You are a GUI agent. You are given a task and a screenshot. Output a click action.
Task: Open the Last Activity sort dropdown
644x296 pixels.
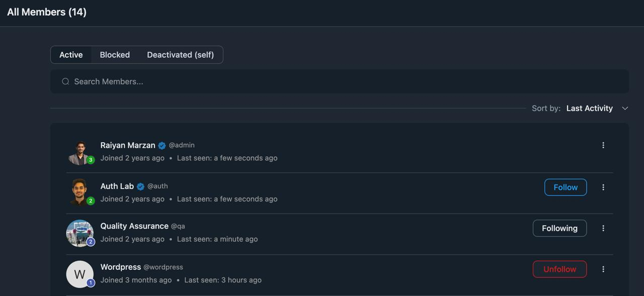(589, 108)
